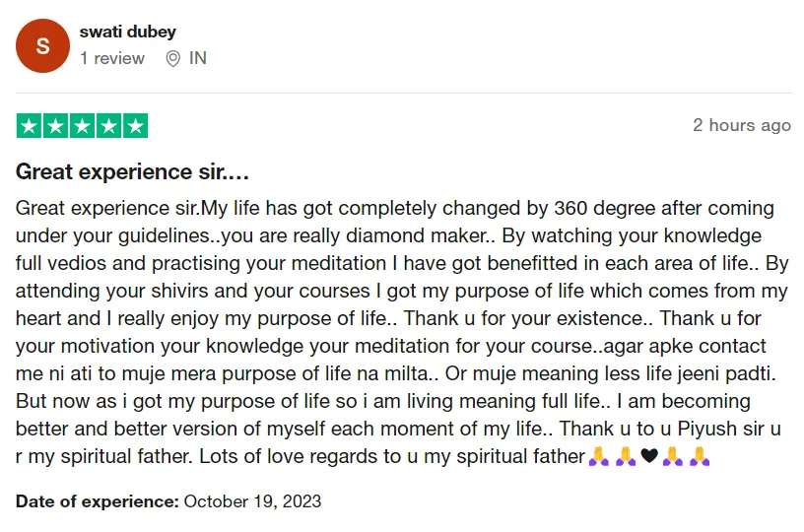Click the first green star
The width and height of the screenshot is (804, 532).
click(x=30, y=125)
